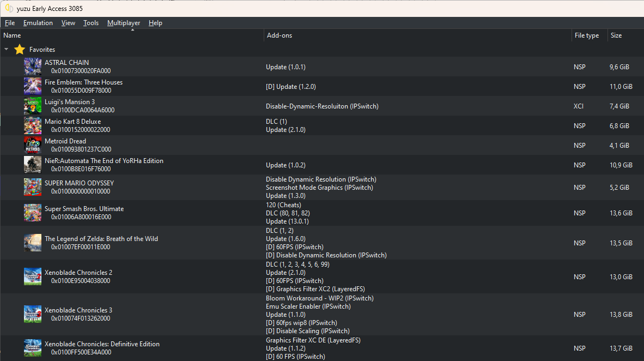This screenshot has height=361, width=644.
Task: Click the Fire Emblem: Three Houses cover icon
Action: click(33, 86)
